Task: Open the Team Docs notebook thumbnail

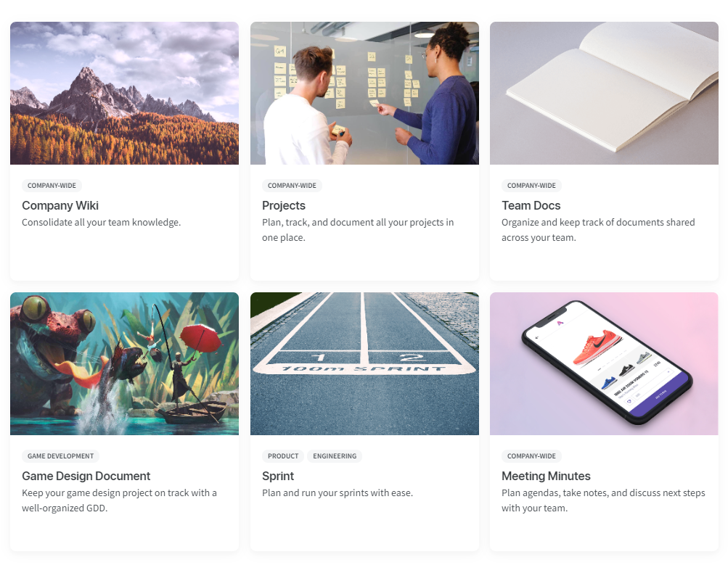Action: 604,93
